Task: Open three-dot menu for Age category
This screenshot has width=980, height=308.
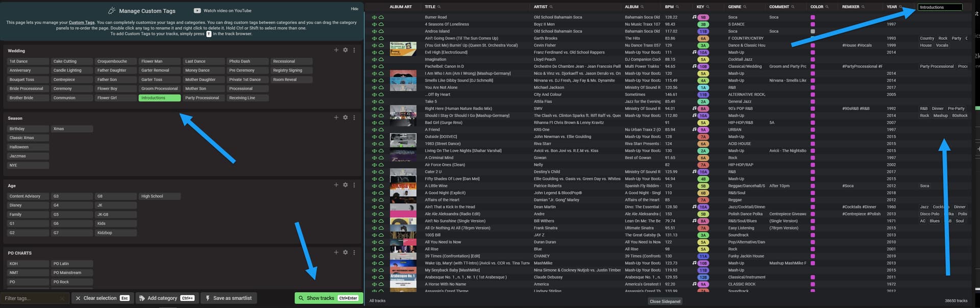Action: [x=354, y=185]
